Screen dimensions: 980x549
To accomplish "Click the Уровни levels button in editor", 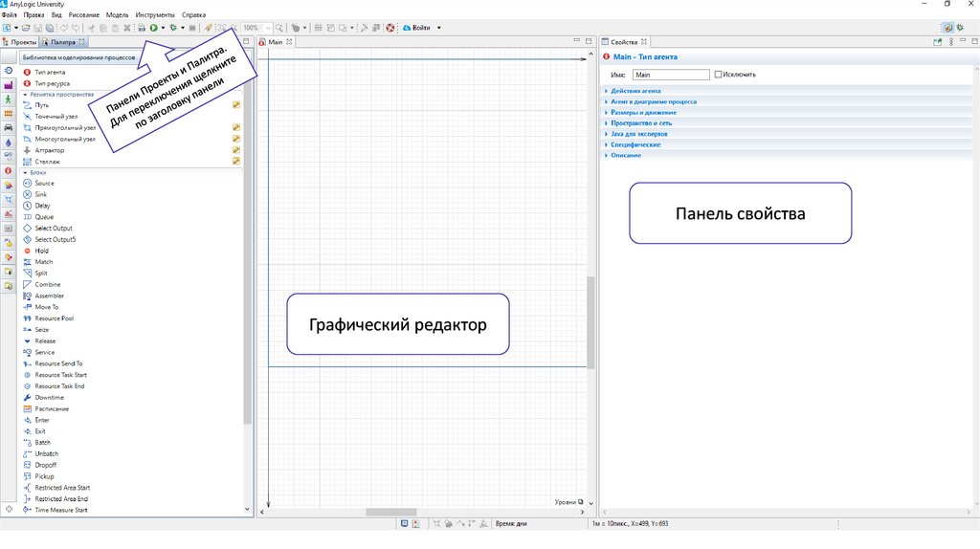I will 568,502.
